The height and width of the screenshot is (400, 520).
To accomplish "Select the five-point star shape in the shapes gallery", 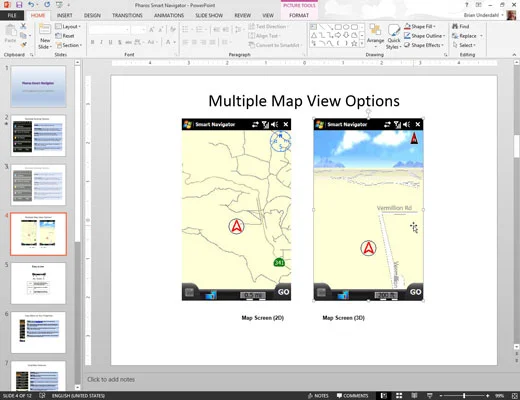I will pos(354,43).
